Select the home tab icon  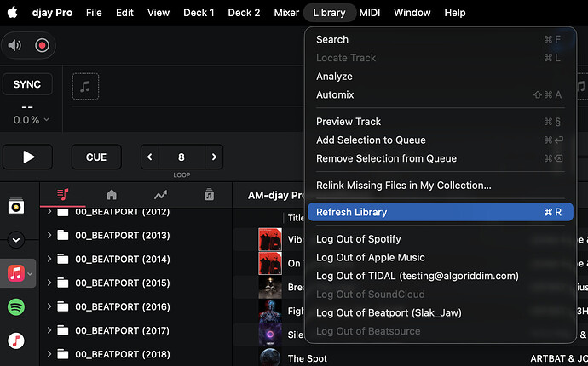(x=112, y=195)
